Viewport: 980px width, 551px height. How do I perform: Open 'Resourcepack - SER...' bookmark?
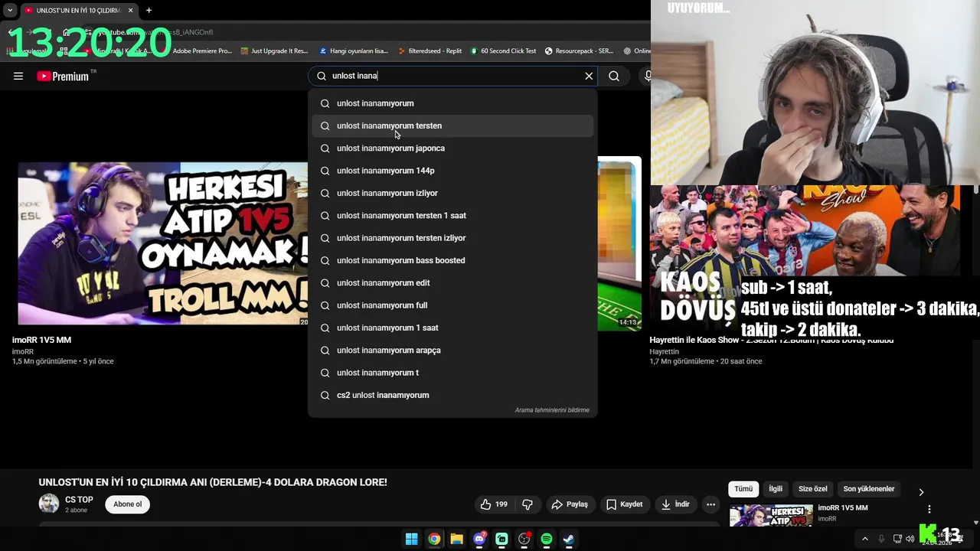[x=579, y=51]
